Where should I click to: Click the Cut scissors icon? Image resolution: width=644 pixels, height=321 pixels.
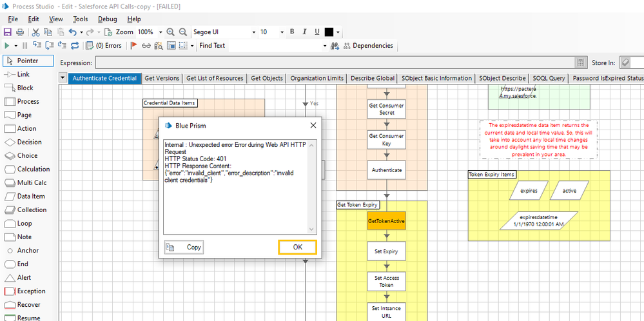pos(36,32)
